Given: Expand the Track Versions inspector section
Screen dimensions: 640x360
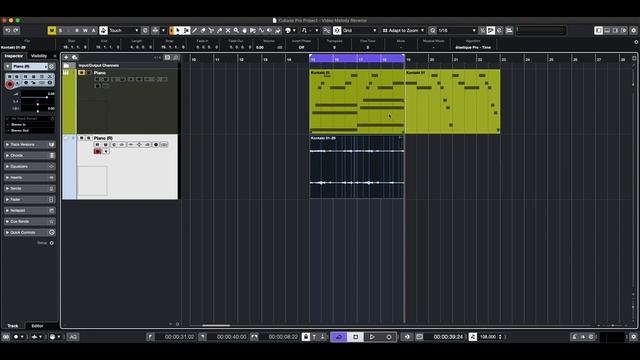Looking at the screenshot, I should [x=29, y=144].
